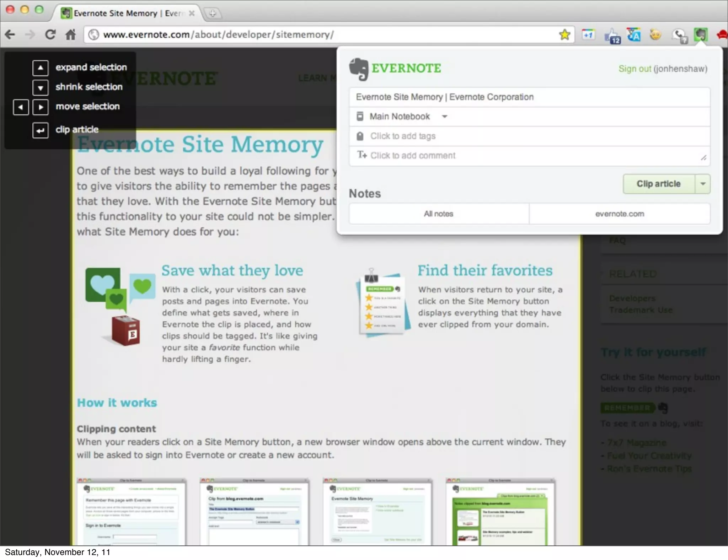Toggle the Evernote Web Clipper toolbar icon
Viewport: 728px width, 560px height.
click(x=701, y=35)
